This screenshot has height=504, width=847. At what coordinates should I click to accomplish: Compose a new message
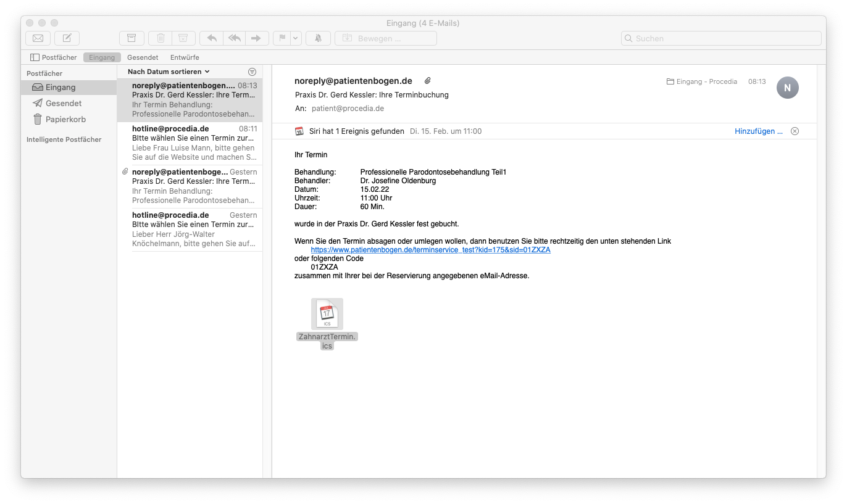pos(67,38)
